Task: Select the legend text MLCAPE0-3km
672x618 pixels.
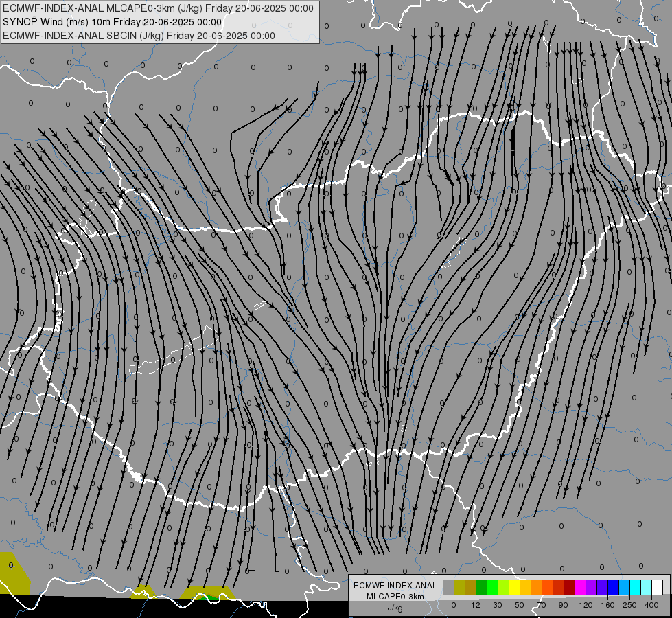Action: [x=395, y=597]
